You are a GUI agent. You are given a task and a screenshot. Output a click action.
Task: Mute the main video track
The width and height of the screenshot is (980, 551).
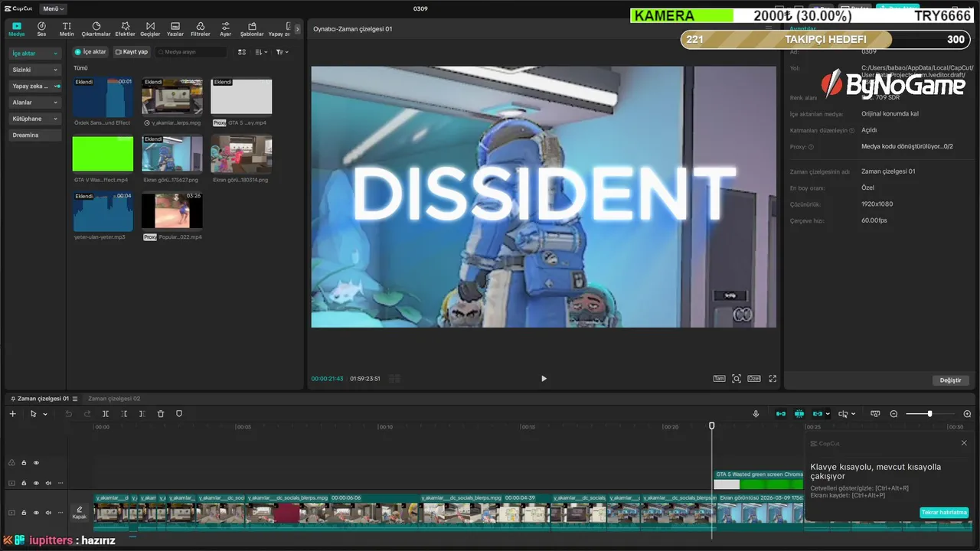pyautogui.click(x=48, y=513)
